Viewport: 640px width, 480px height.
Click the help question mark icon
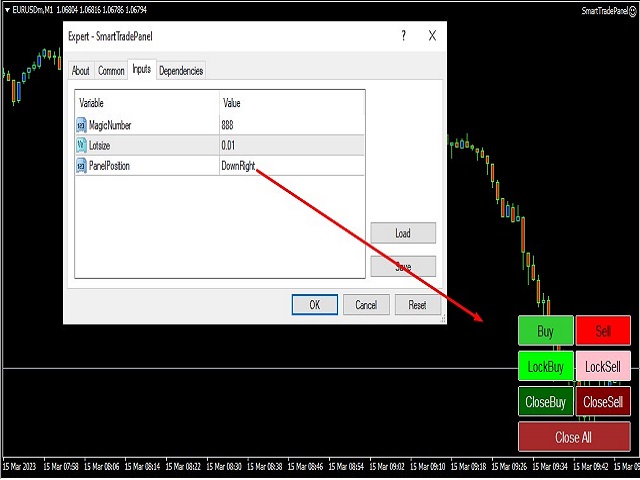point(403,36)
